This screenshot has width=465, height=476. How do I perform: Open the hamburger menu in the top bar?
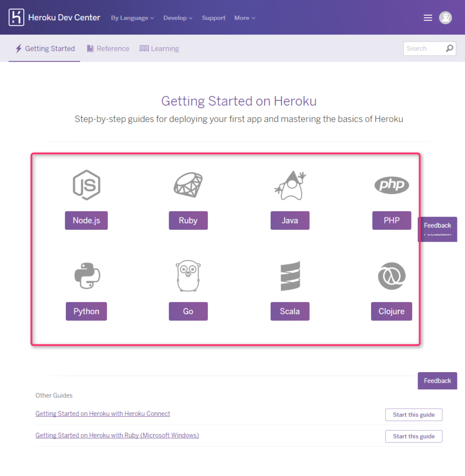[x=427, y=17]
